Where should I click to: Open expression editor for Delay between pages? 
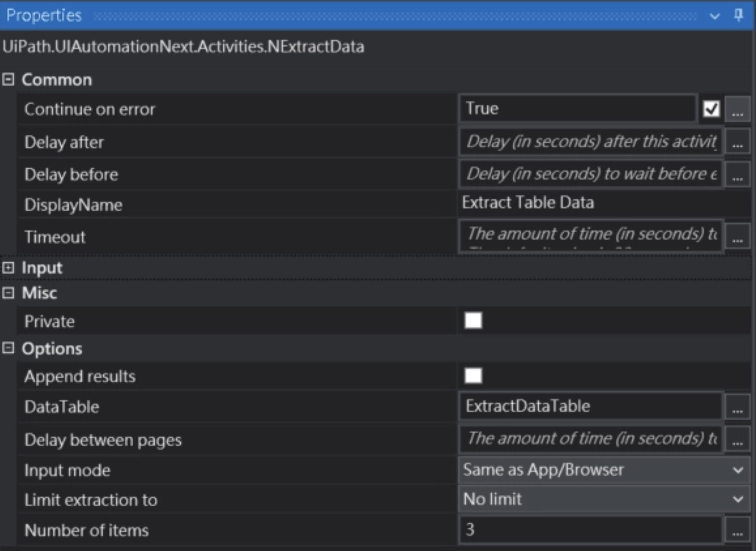pyautogui.click(x=737, y=440)
